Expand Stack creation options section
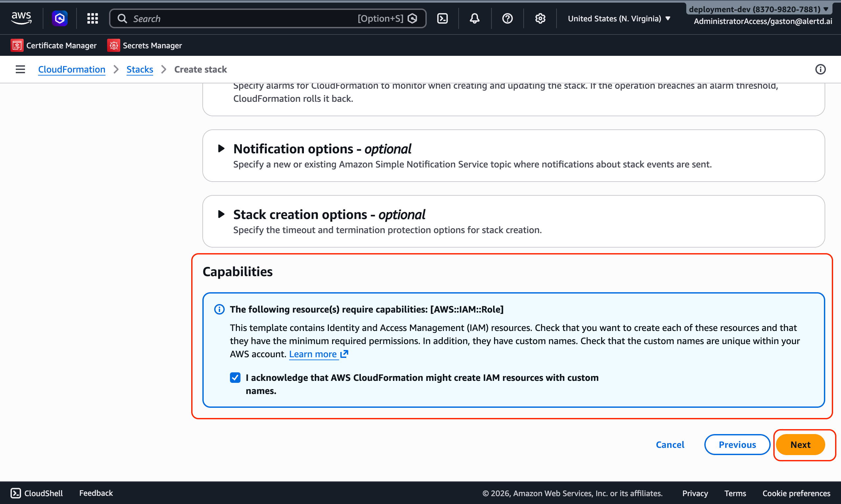841x504 pixels. click(x=221, y=214)
